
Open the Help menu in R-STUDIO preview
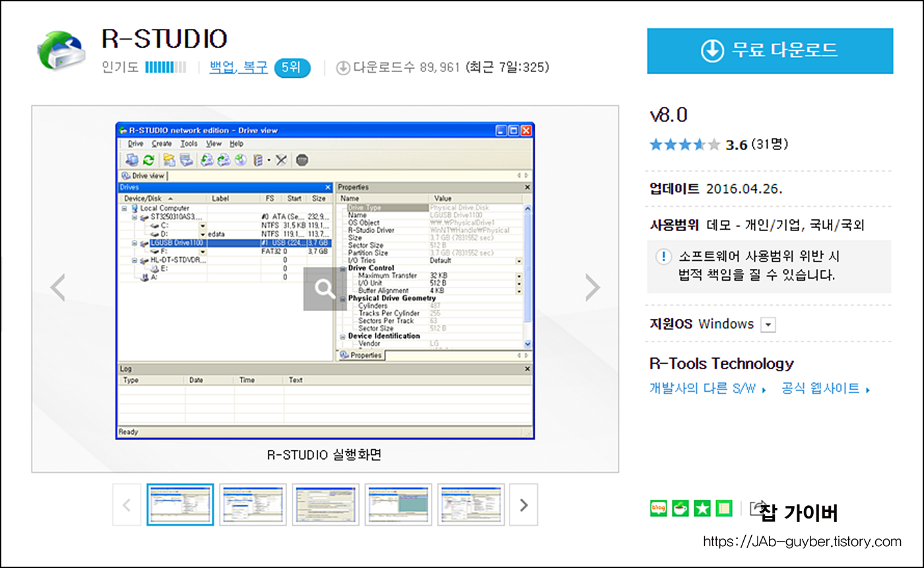point(236,143)
